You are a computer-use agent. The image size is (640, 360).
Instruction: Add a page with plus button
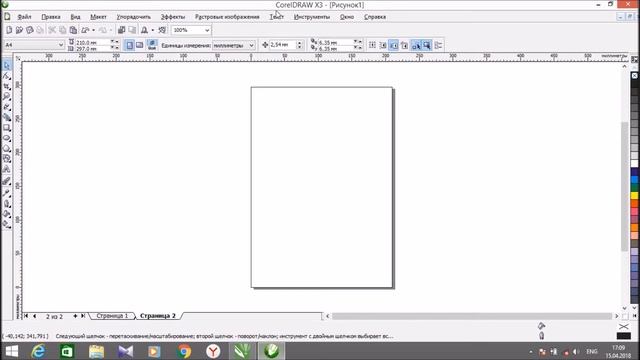[75, 316]
